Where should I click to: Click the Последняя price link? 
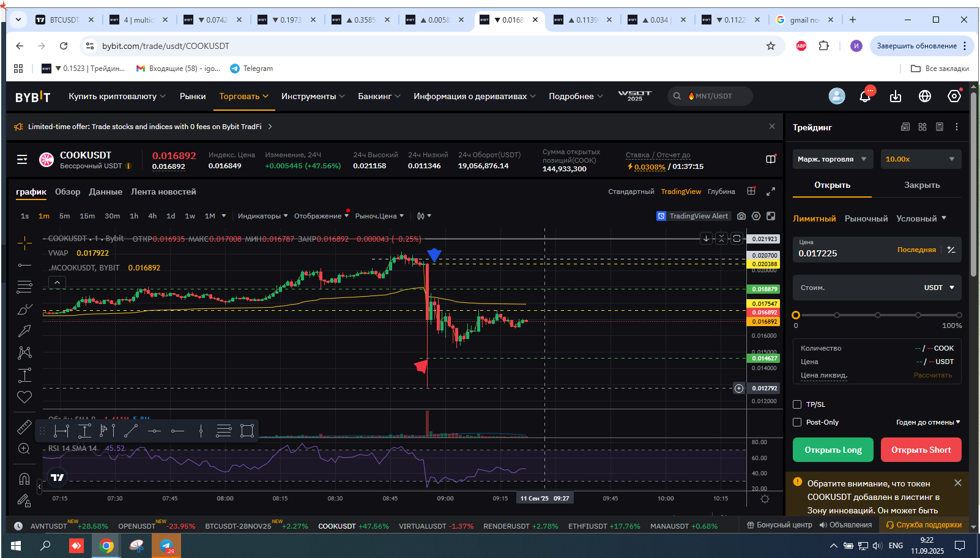[x=916, y=250]
